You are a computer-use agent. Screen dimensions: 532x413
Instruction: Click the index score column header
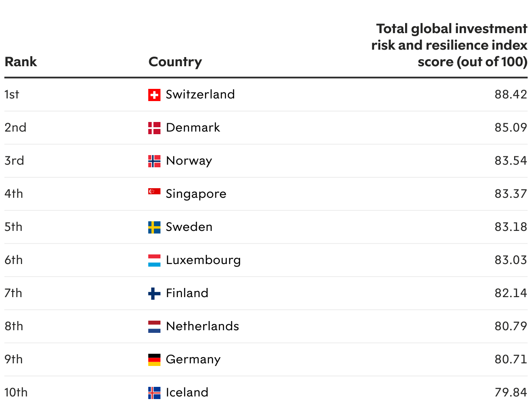coord(450,45)
